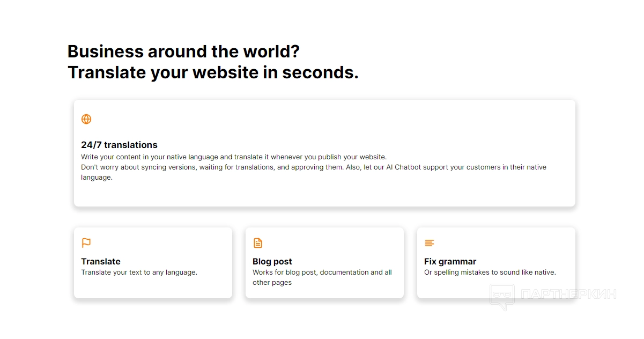This screenshot has width=644, height=339.
Task: Open the "Blog post" card title
Action: 272,262
